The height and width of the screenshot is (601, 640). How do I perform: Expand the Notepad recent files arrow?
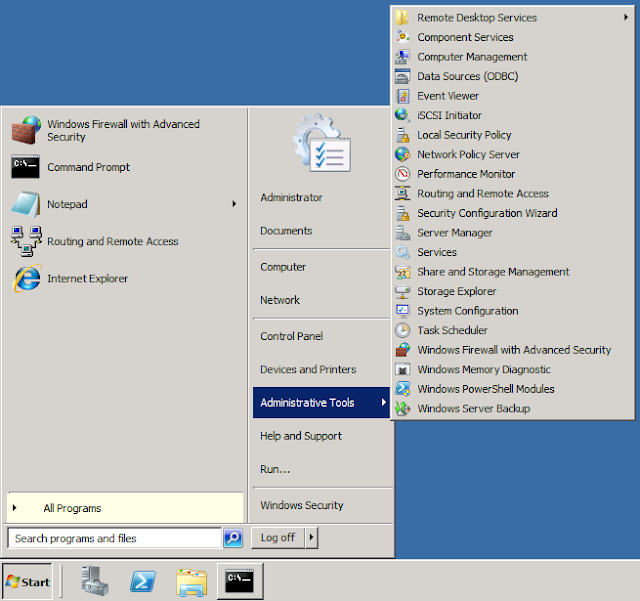[x=234, y=204]
